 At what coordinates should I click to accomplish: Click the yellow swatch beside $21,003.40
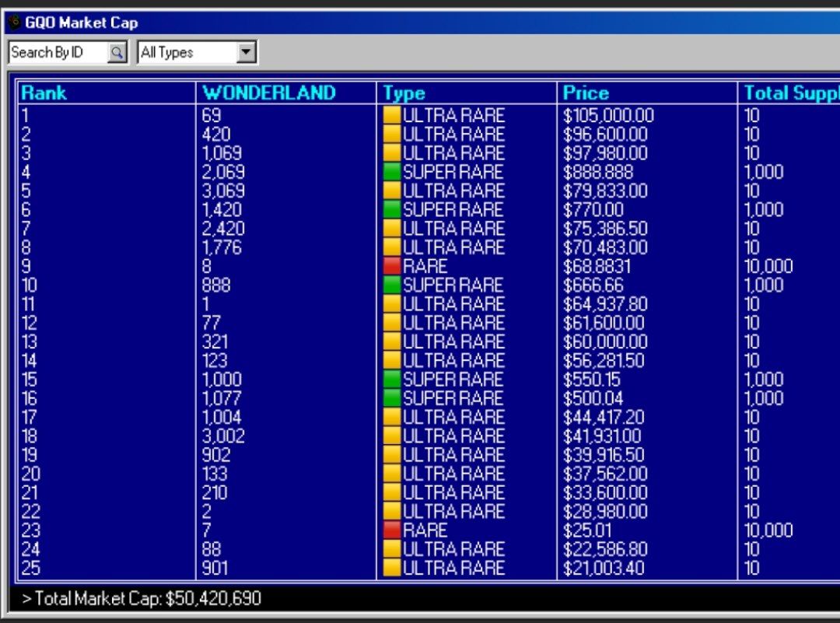pos(392,568)
